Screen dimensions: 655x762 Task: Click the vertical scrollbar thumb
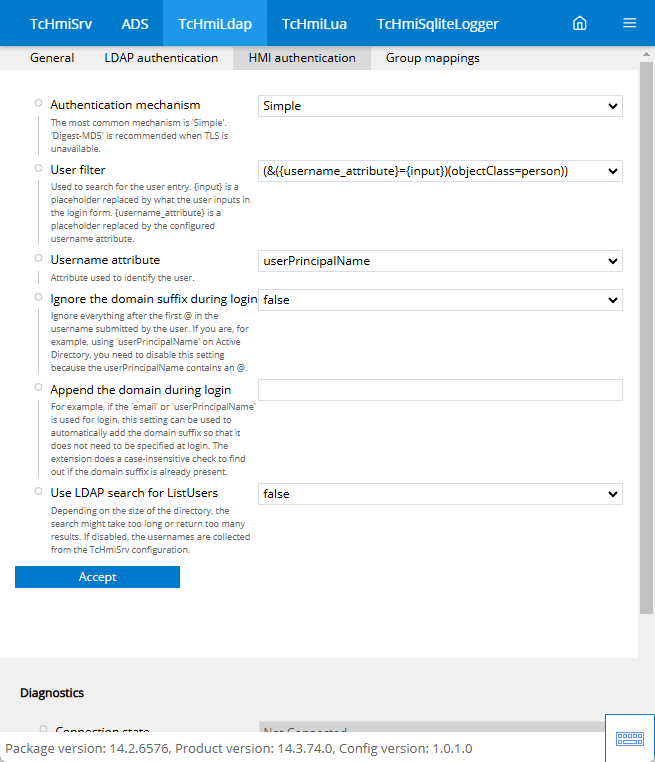pos(646,338)
